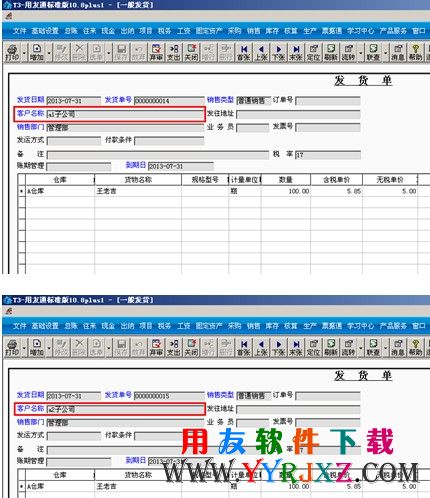Click 定位 locate icon in invoice 0000000015 window
This screenshot has height=498, width=430.
pos(313,348)
